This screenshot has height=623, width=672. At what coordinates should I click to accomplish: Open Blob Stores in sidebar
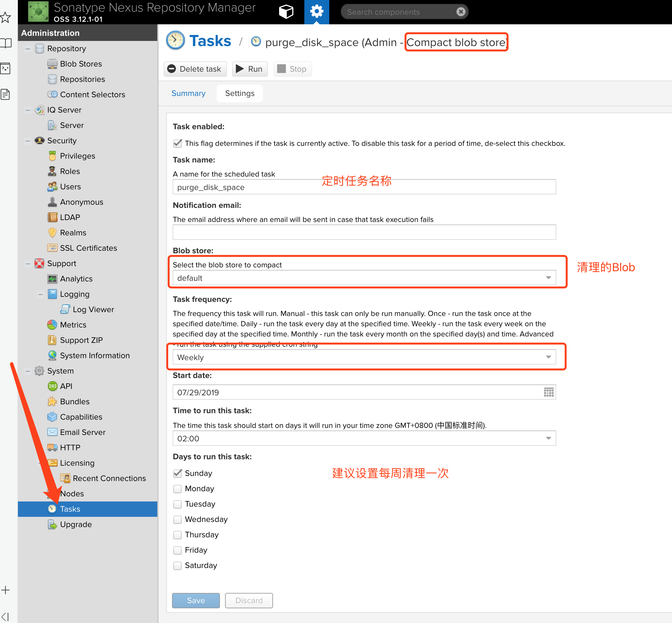point(81,64)
